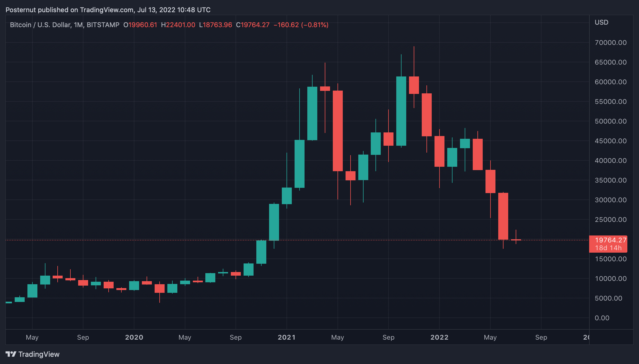The width and height of the screenshot is (639, 364).
Task: Click the 'Sep' label just before '2021'
Action: [x=236, y=337]
